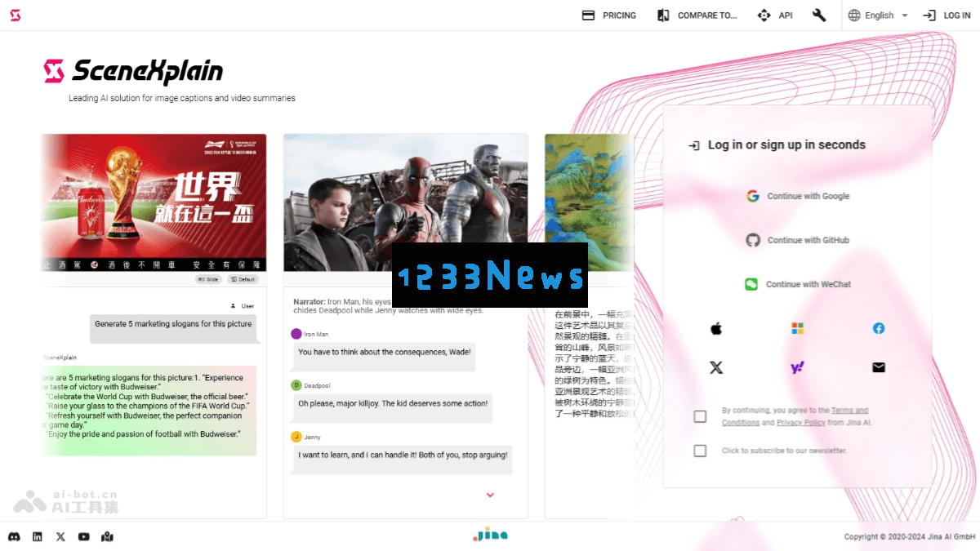Open the Chinese landscape painting thumbnail
This screenshot has width=980, height=551.
click(x=590, y=202)
